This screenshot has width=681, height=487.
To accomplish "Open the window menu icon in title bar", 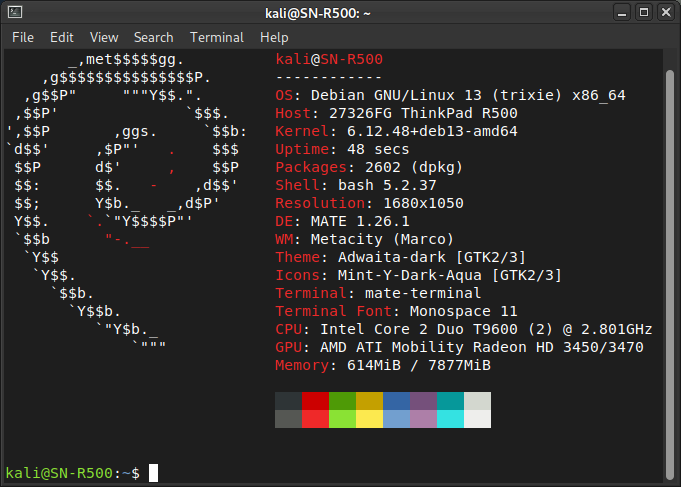I will pos(15,12).
